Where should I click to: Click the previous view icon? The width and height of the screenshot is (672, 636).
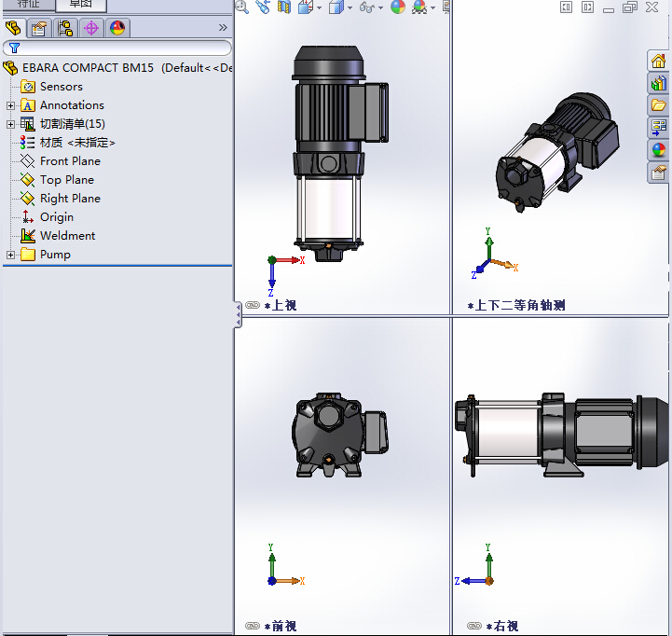click(263, 7)
